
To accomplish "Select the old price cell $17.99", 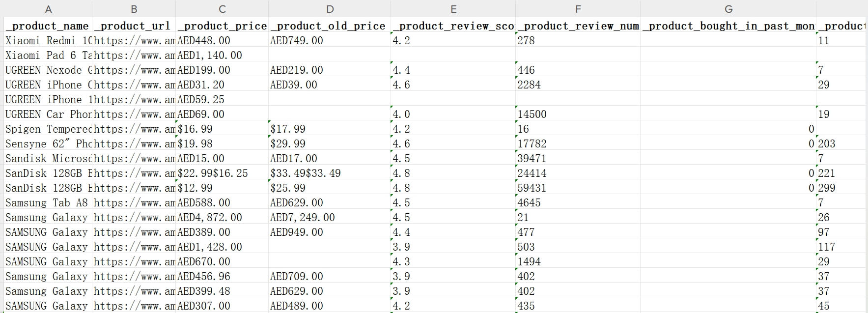I will click(330, 129).
